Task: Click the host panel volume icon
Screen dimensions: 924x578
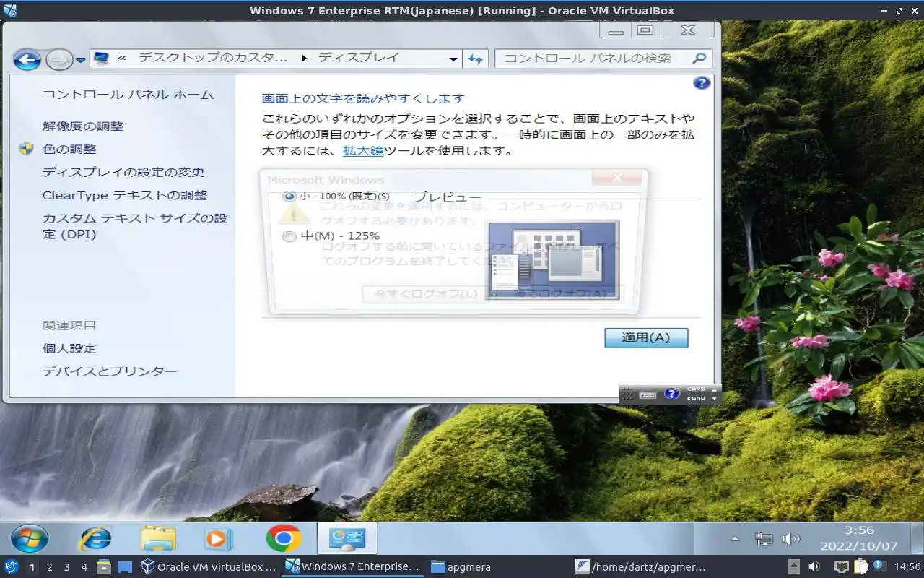Action: coord(814,567)
